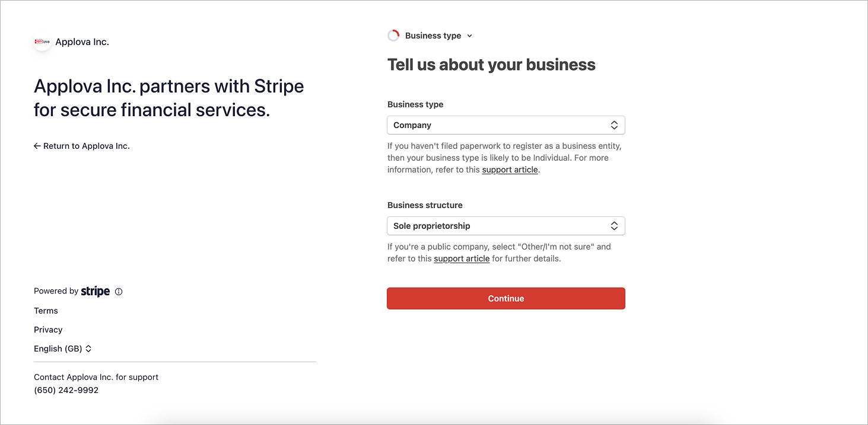The image size is (868, 425).
Task: Click the up-down arrows in Business type field
Action: pyautogui.click(x=614, y=125)
